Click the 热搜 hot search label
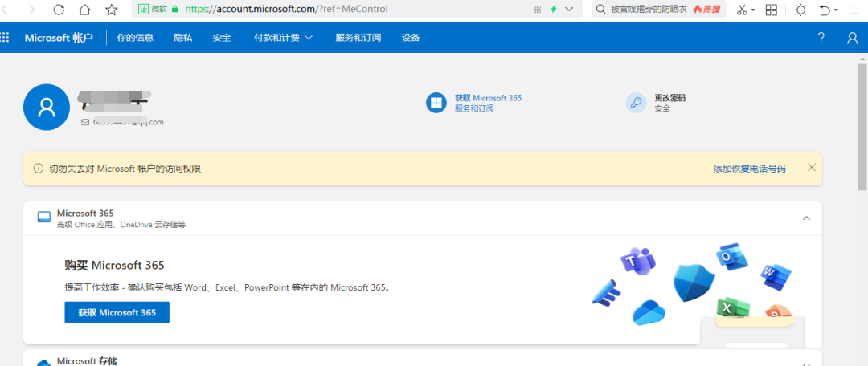 pyautogui.click(x=706, y=10)
